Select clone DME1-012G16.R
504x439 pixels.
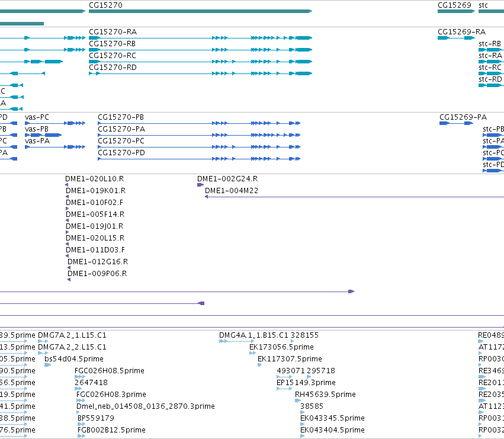[x=98, y=262]
